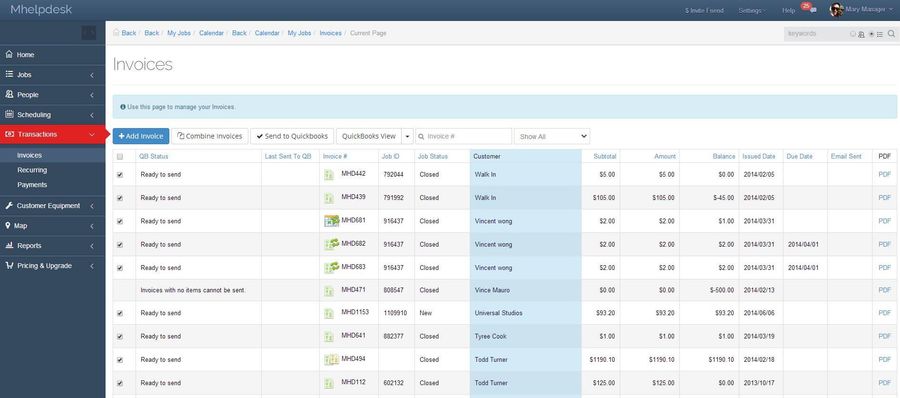Click the keywords search field
900x398 pixels.
point(816,34)
